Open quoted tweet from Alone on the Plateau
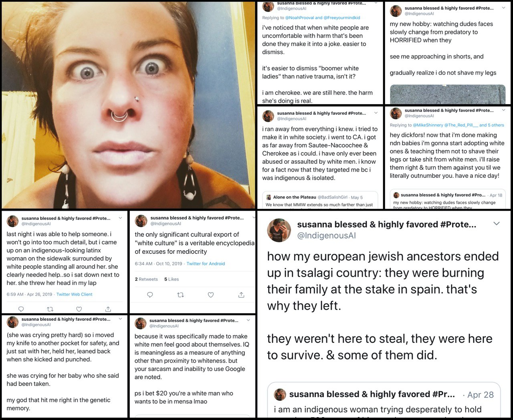513x420 pixels. point(320,201)
